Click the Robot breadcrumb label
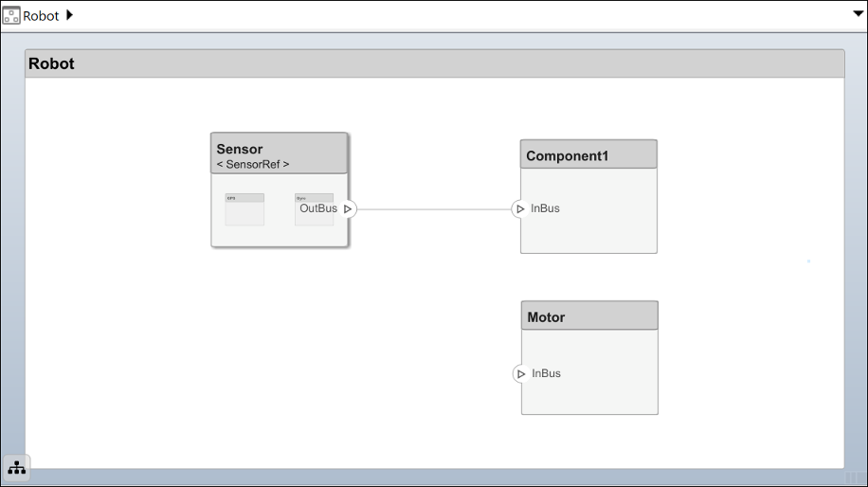The height and width of the screenshot is (487, 868). pyautogui.click(x=41, y=16)
